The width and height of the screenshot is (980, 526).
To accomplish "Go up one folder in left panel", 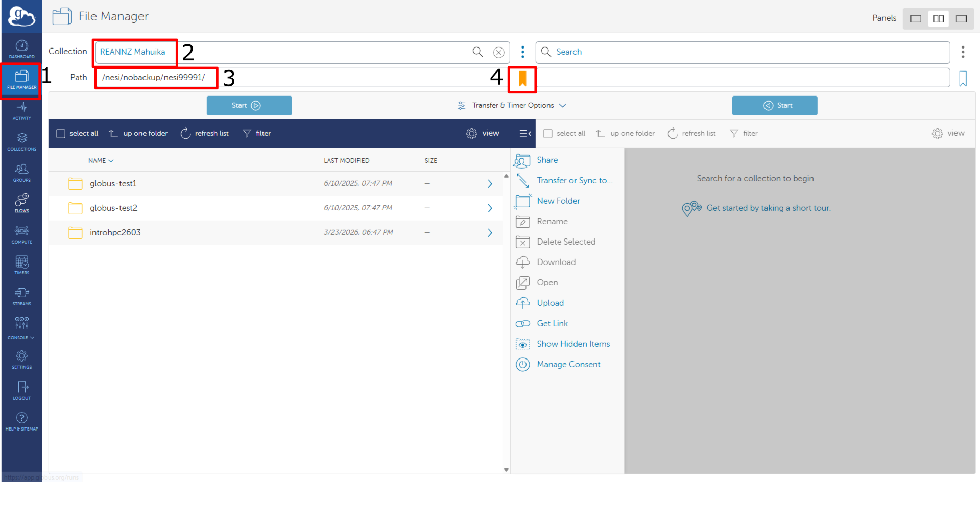I will coord(138,134).
